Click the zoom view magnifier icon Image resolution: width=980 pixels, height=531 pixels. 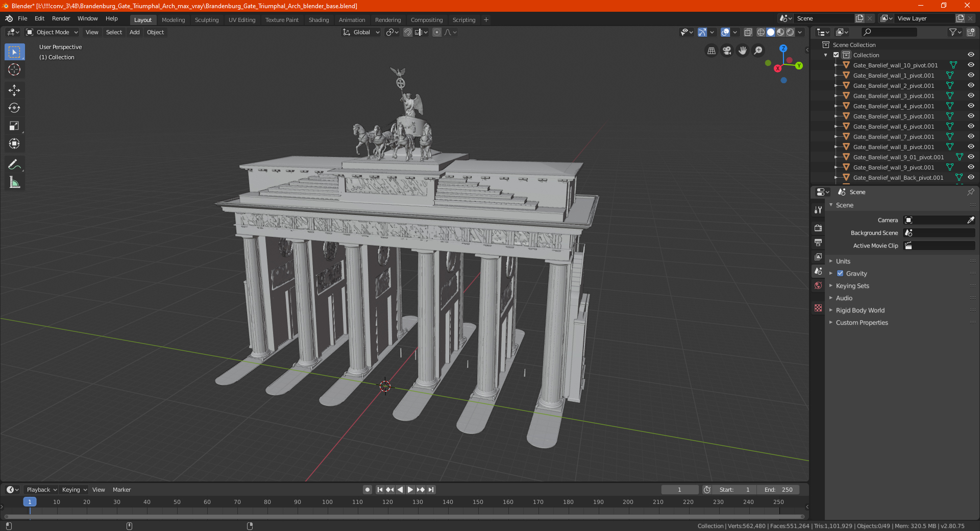pos(758,51)
